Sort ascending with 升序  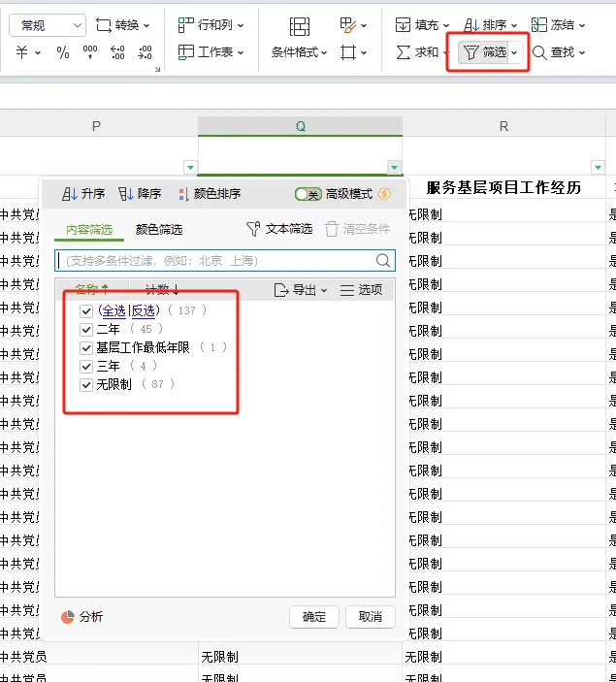[83, 194]
